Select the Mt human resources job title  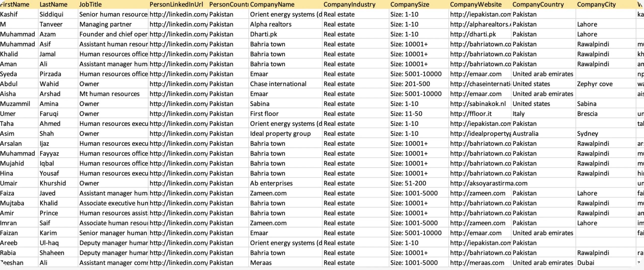coord(113,94)
